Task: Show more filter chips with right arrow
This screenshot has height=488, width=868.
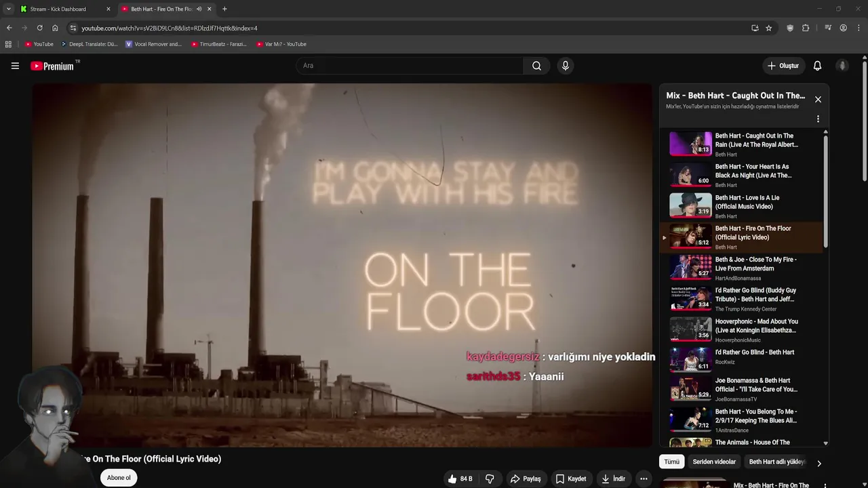Action: tap(818, 464)
